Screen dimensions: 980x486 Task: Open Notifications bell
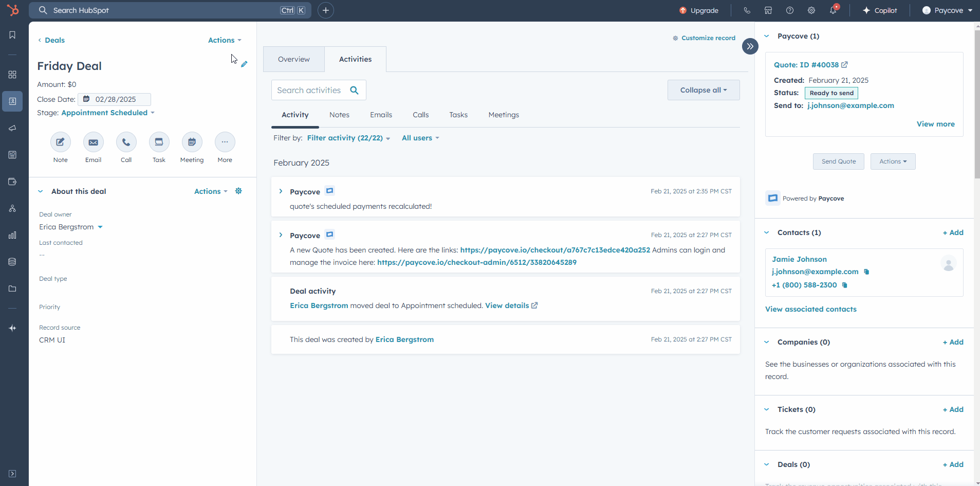(833, 10)
